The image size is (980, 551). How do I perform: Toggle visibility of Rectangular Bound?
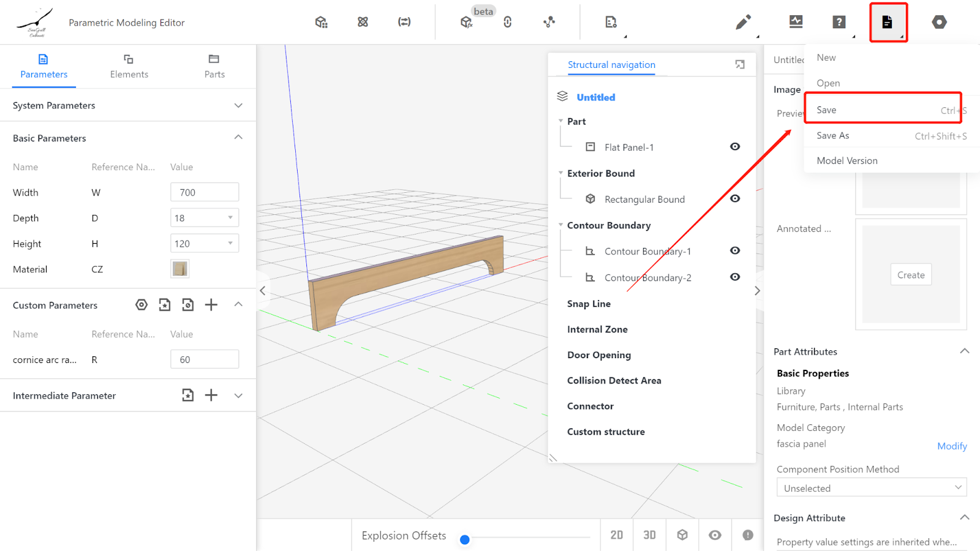pyautogui.click(x=735, y=199)
